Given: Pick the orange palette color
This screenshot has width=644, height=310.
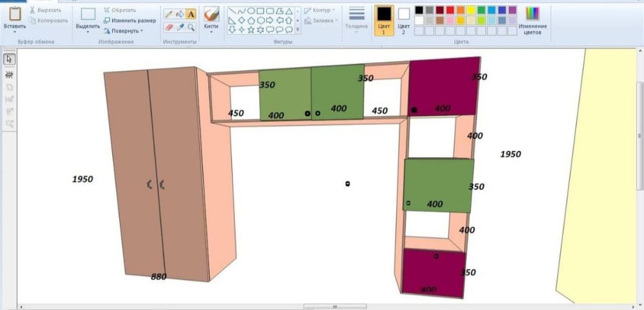Looking at the screenshot, I should coord(460,10).
